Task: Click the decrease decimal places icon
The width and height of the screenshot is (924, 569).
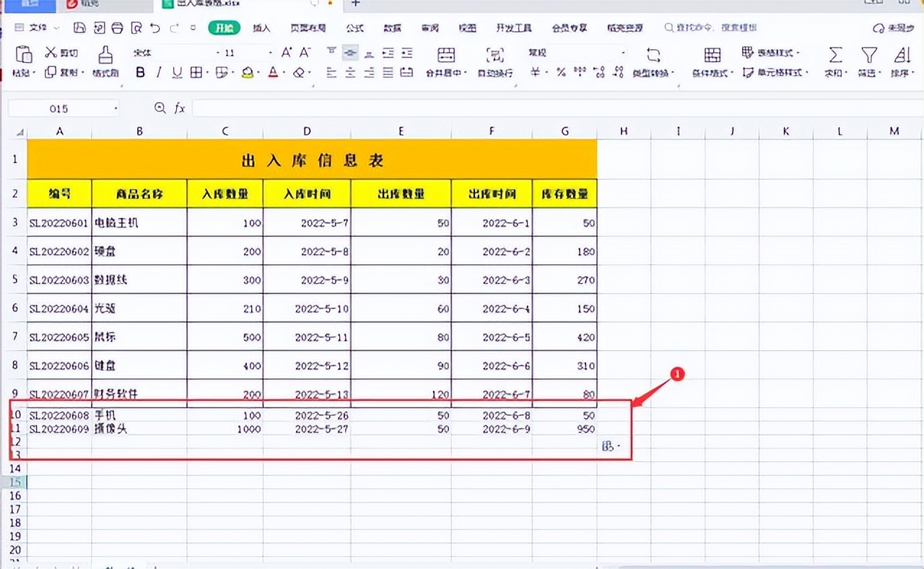Action: click(x=617, y=72)
